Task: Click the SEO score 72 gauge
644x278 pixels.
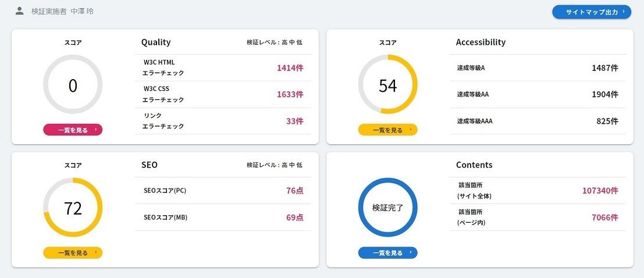Action: pos(73,208)
